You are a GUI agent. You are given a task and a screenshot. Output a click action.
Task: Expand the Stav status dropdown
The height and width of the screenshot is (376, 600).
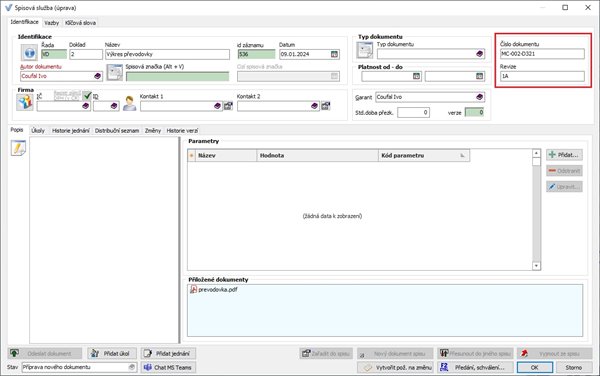point(132,367)
